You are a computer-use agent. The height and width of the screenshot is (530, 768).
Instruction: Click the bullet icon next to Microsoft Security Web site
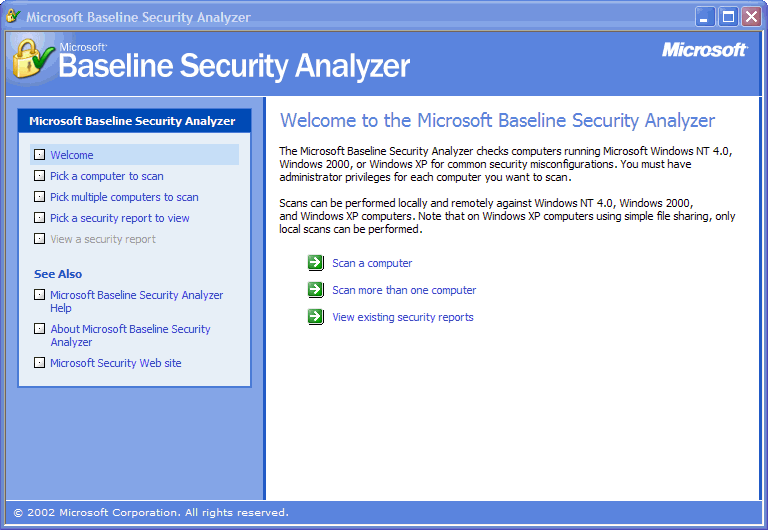39,362
